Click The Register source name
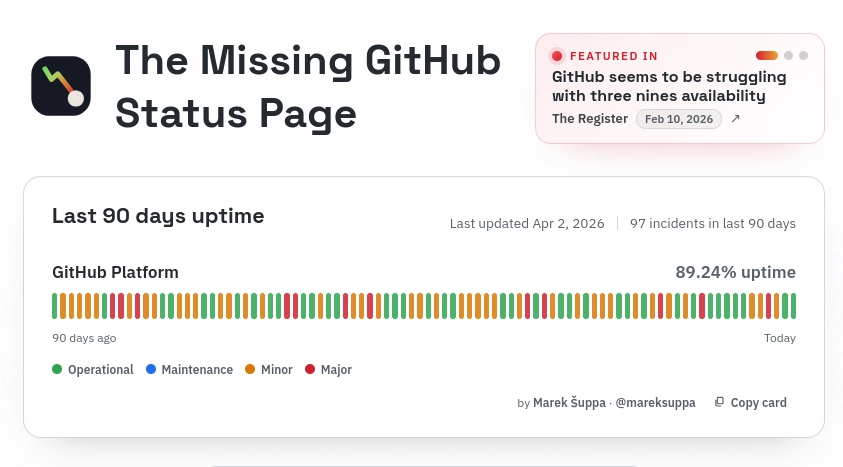 click(x=590, y=119)
